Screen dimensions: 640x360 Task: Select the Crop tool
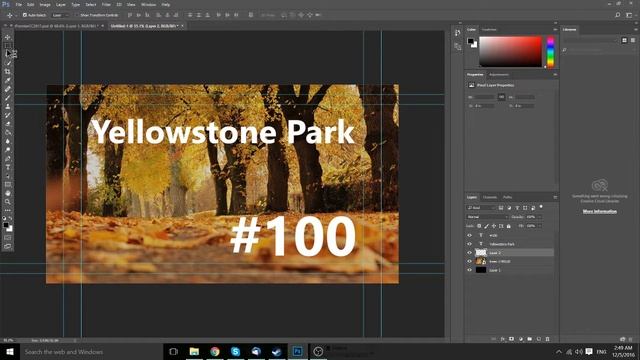tap(8, 71)
